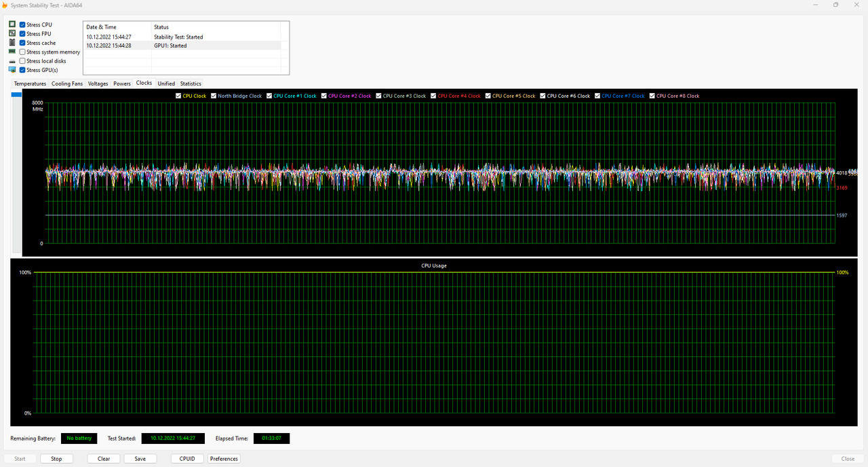
Task: Click the blue graph scale slider at left
Action: tap(16, 95)
